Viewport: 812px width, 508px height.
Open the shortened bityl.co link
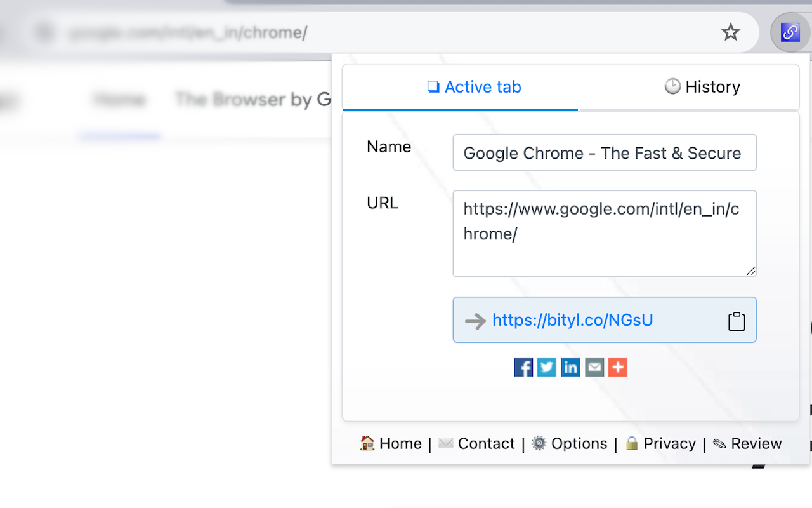click(573, 320)
